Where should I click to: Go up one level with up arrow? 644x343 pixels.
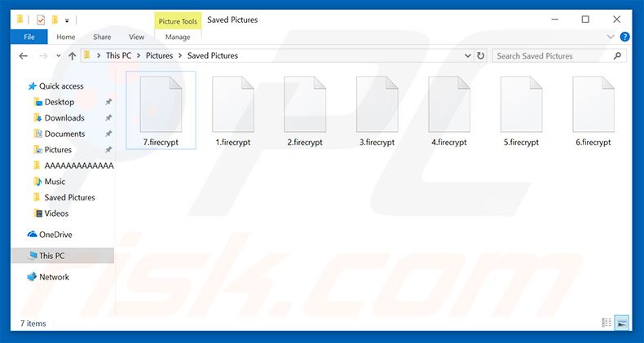point(73,55)
